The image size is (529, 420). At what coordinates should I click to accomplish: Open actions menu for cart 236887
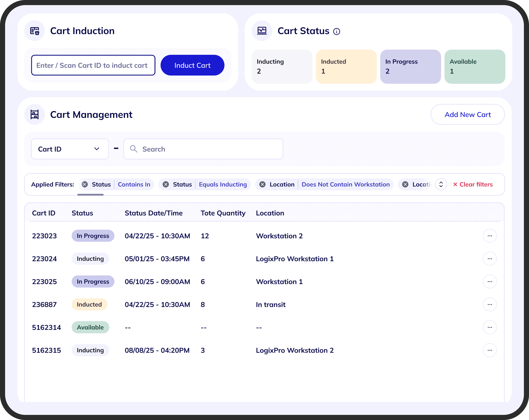[x=490, y=304]
